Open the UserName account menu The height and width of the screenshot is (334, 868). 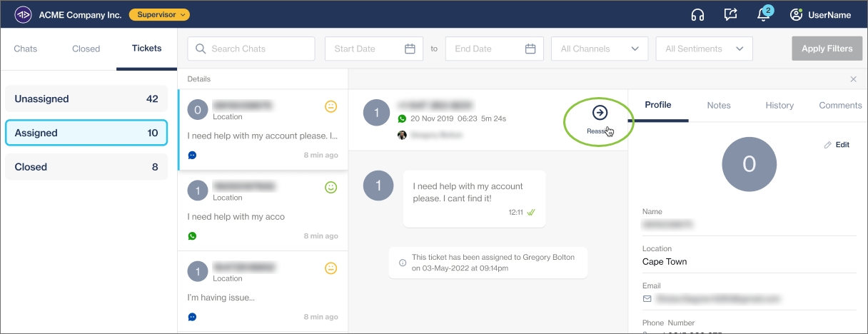point(820,14)
